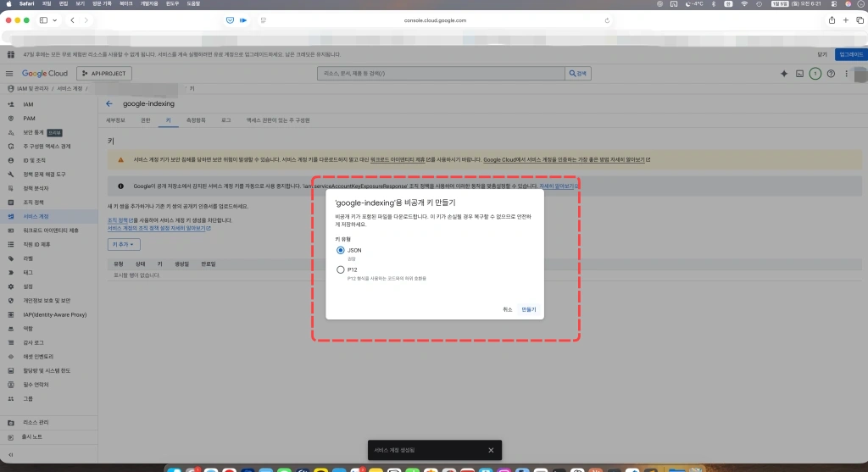Switch to the 로그 tab
This screenshot has width=868, height=472.
pyautogui.click(x=225, y=121)
